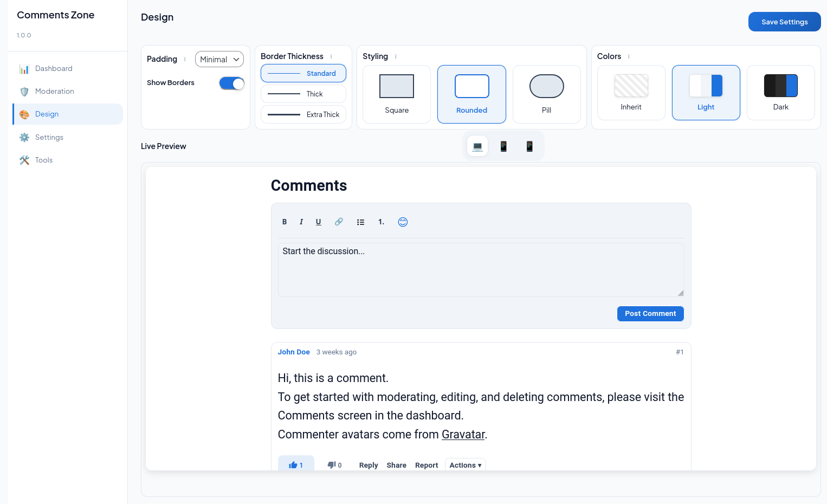Select Standard border thickness
Screen dimensions: 827x504
click(303, 73)
